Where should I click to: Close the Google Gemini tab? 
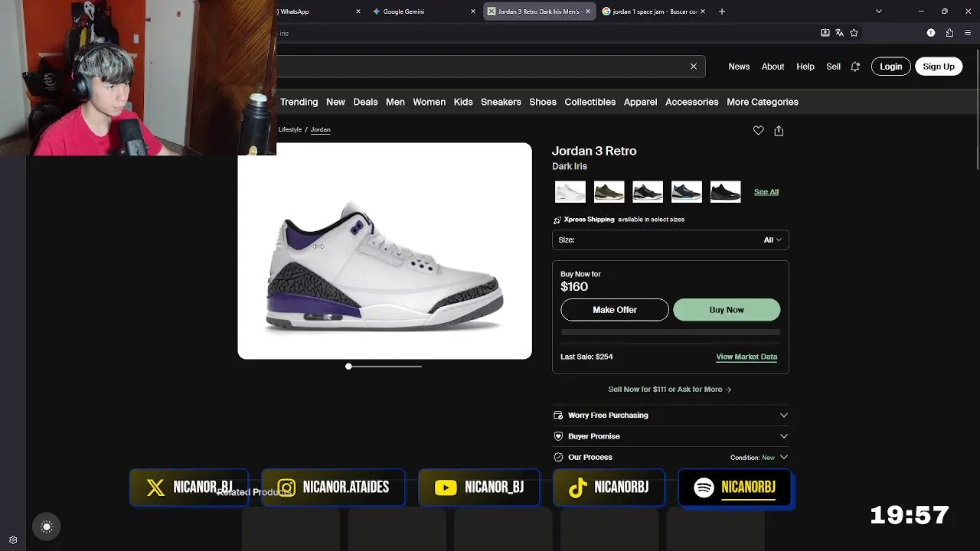(x=473, y=11)
